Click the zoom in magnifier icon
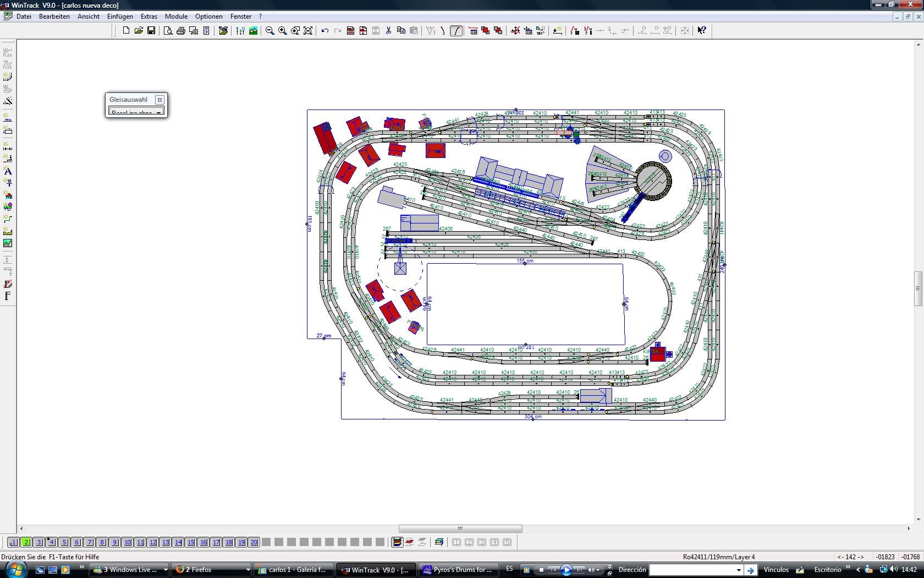This screenshot has width=924, height=578. (x=283, y=31)
